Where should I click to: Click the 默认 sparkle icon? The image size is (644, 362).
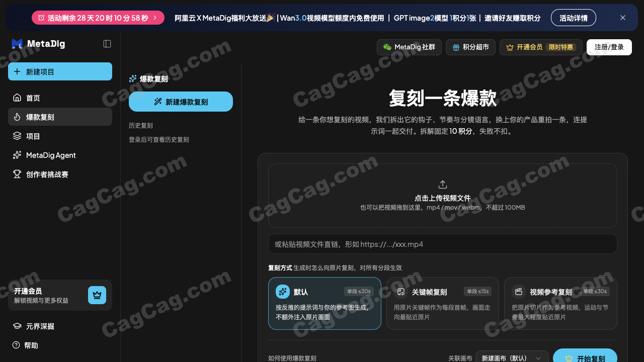pos(283,292)
